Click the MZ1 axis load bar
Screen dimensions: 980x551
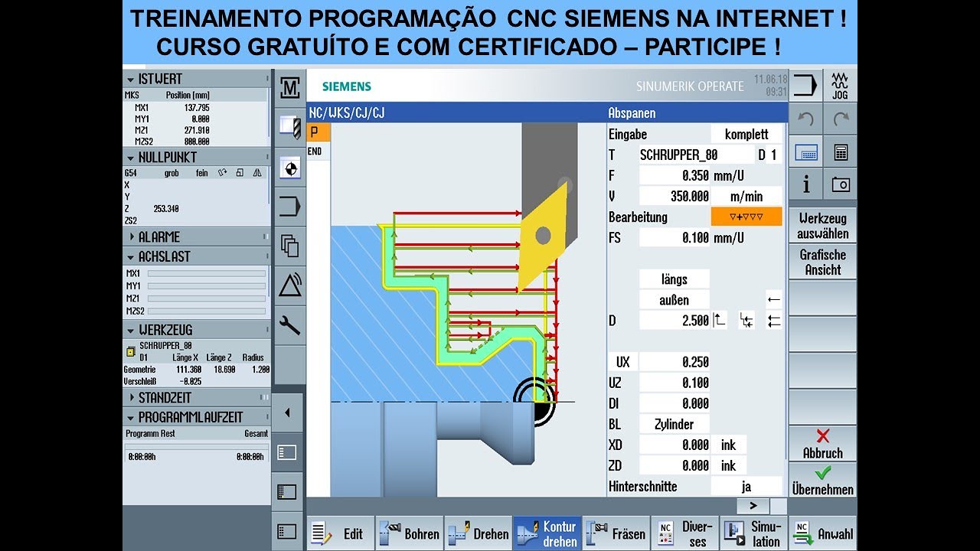(x=207, y=298)
